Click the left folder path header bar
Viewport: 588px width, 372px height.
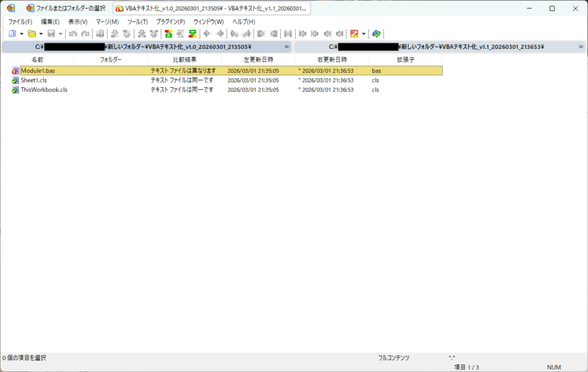[x=146, y=47]
